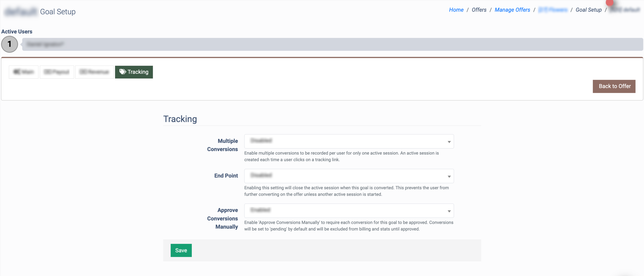Select the Revenue tab

point(94,72)
